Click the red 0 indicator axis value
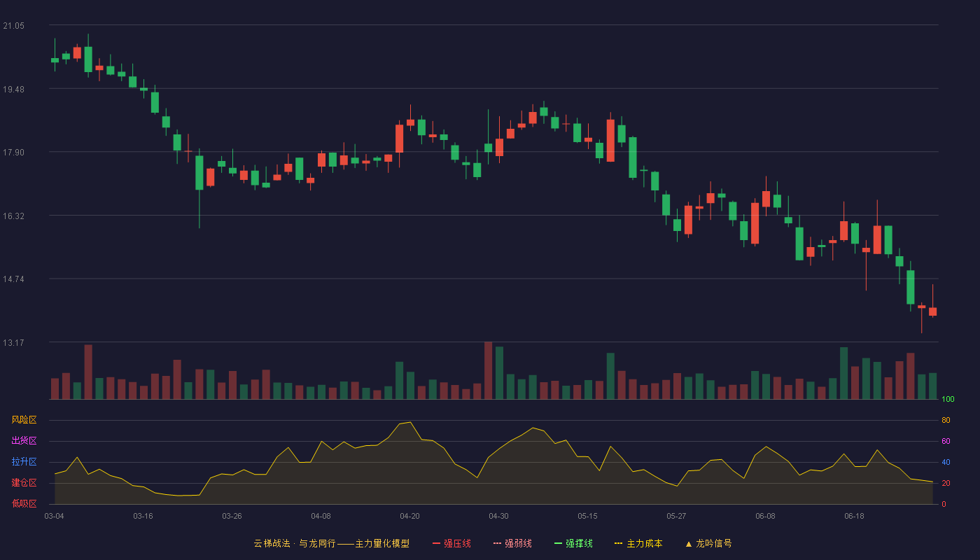 (x=944, y=504)
